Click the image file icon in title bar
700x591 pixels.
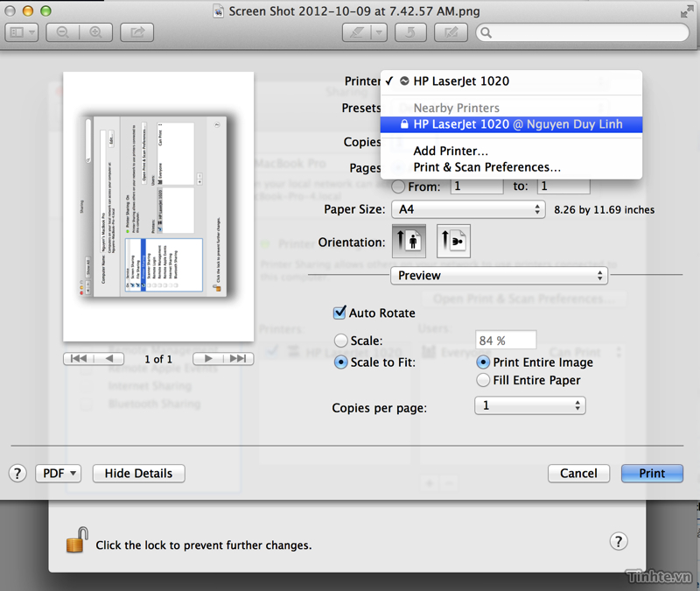[x=218, y=11]
